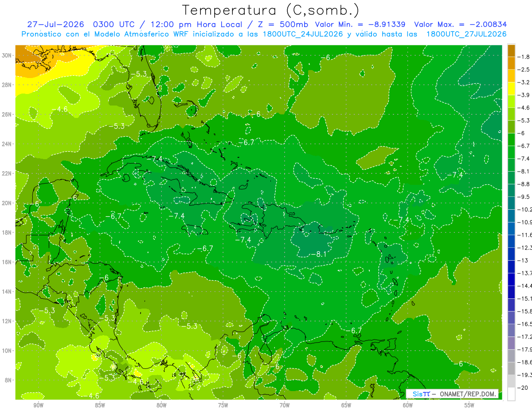Pick the blue swatch between -13 and -13.7

[511, 267]
